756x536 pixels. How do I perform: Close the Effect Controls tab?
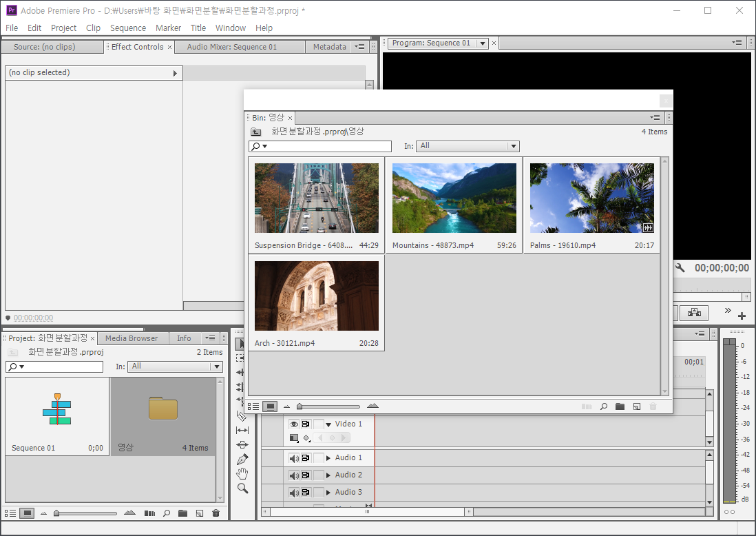(x=169, y=48)
